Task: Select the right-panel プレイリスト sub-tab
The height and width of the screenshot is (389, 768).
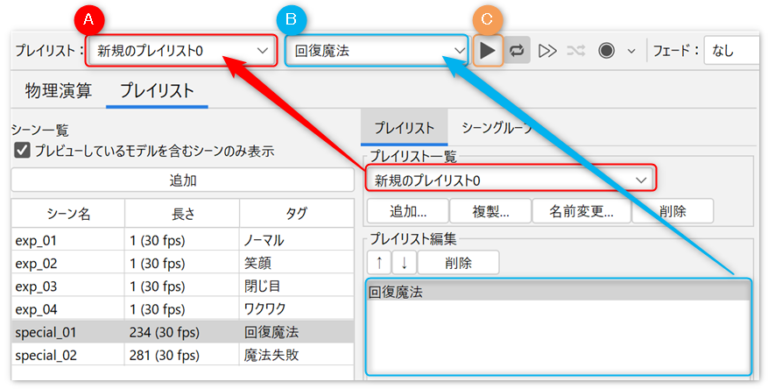Action: point(404,128)
